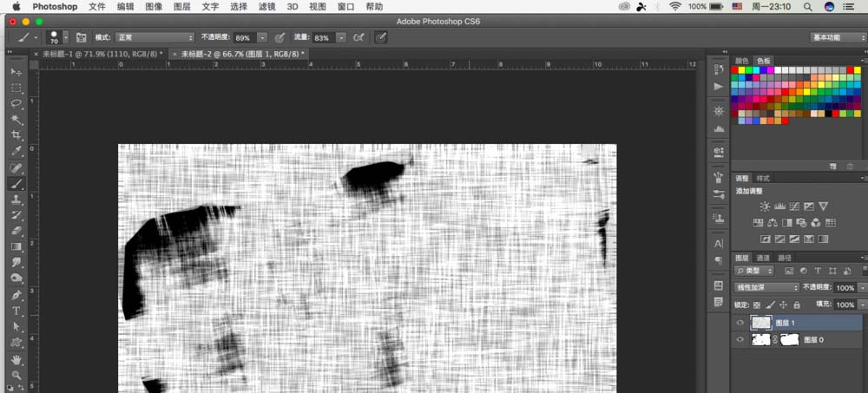Viewport: 868px width, 393px height.
Task: Switch to the 路径 tab
Action: click(785, 258)
